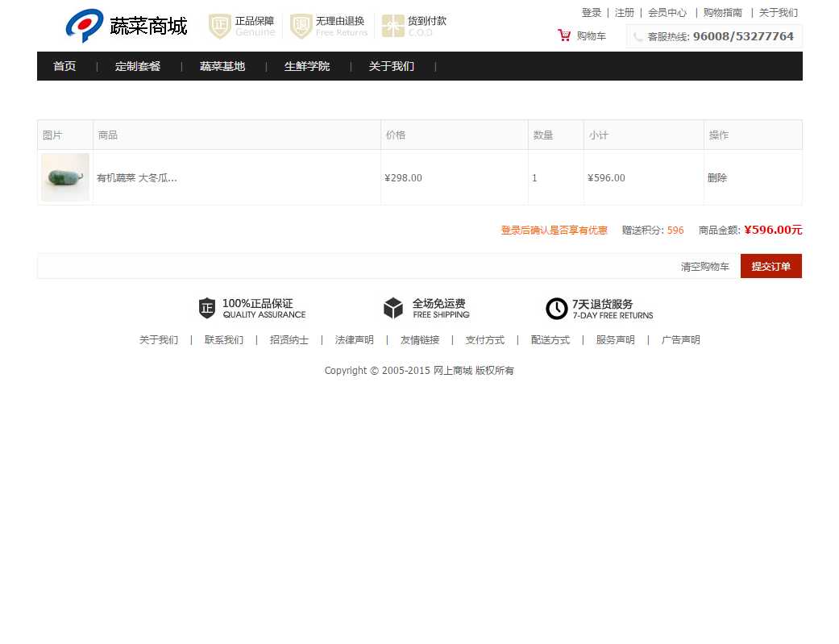Open the 登录 link at top
The width and height of the screenshot is (839, 644).
(x=592, y=13)
